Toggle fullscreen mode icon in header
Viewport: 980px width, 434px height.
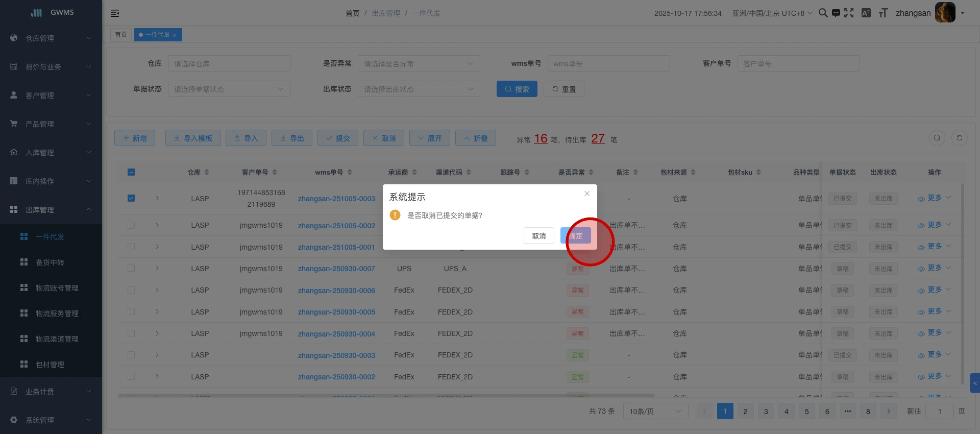pyautogui.click(x=849, y=13)
